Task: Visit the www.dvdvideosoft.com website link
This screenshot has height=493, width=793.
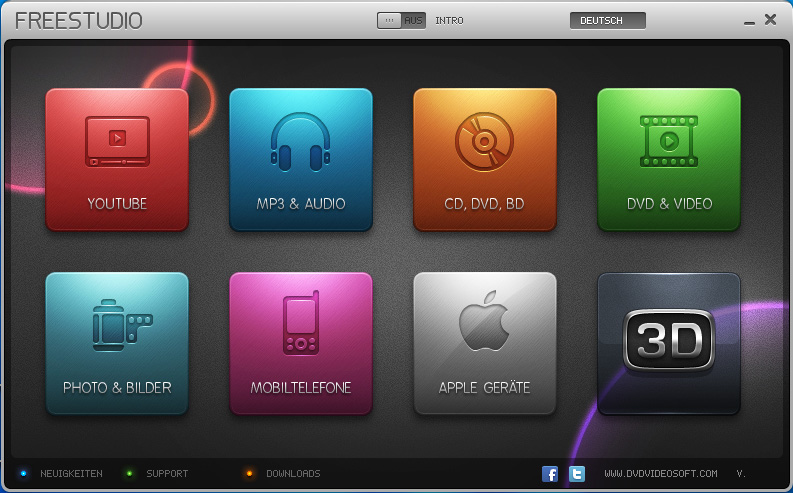Action: [x=660, y=474]
